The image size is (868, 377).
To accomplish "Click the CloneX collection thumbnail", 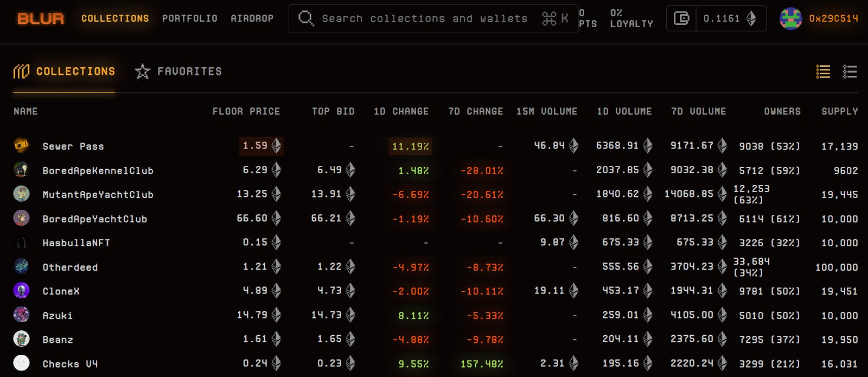I will 21,290.
